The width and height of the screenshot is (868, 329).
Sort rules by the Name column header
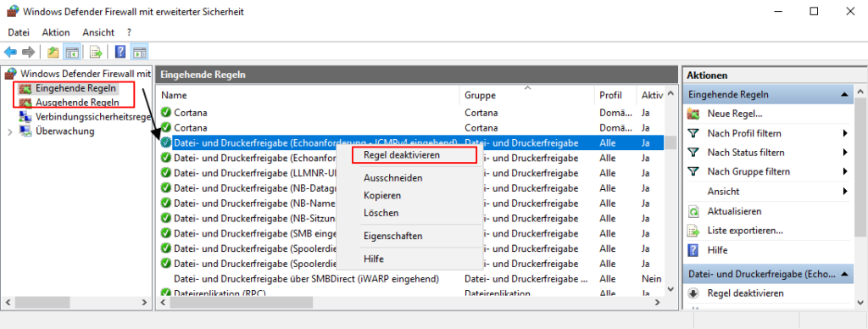coord(308,95)
